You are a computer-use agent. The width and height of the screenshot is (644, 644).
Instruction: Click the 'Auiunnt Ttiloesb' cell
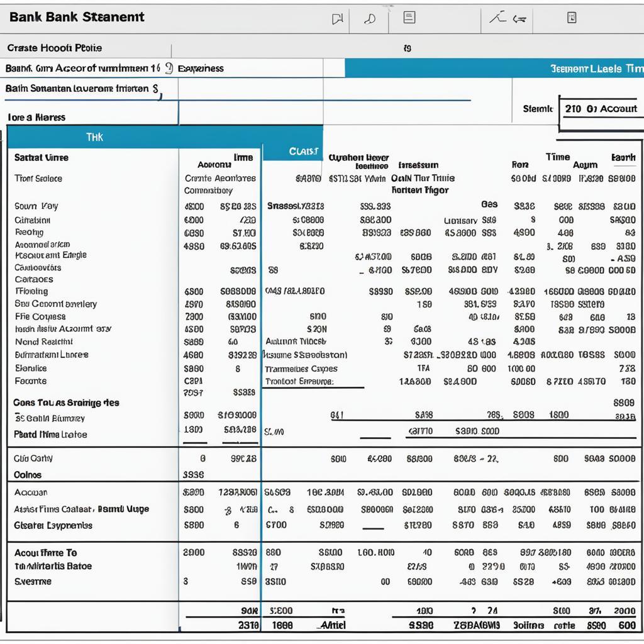click(296, 341)
